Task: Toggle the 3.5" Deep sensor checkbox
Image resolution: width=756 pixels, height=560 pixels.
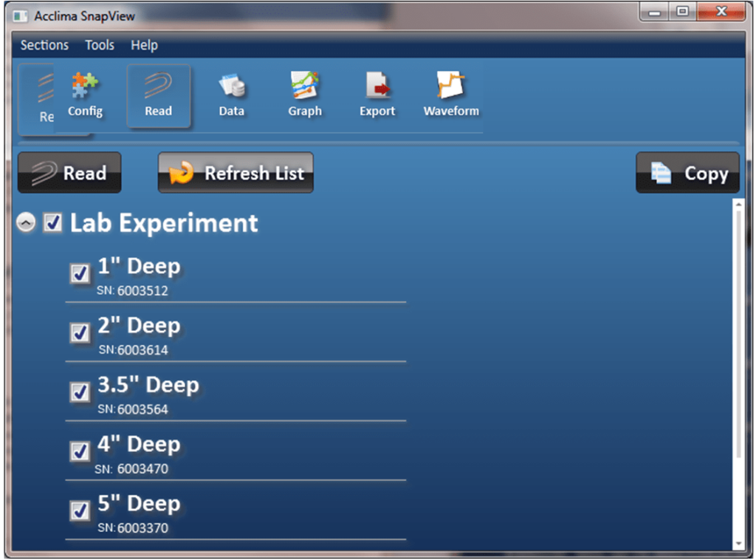Action: pos(80,392)
